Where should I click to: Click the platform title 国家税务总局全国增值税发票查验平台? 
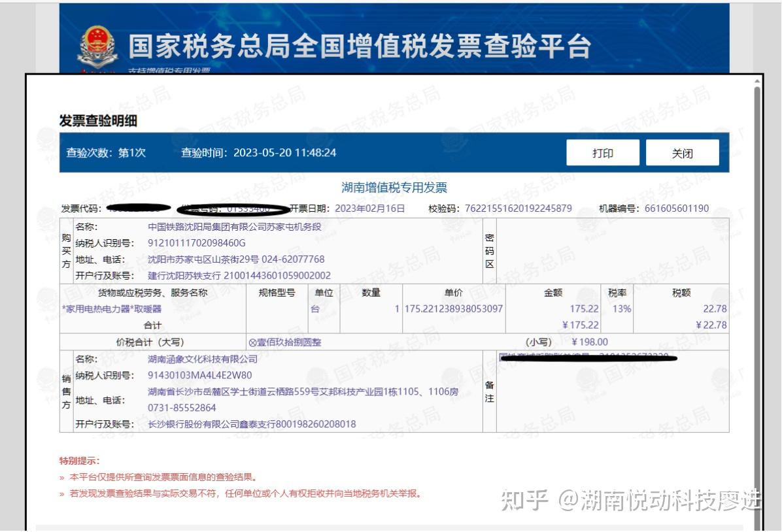pos(360,46)
